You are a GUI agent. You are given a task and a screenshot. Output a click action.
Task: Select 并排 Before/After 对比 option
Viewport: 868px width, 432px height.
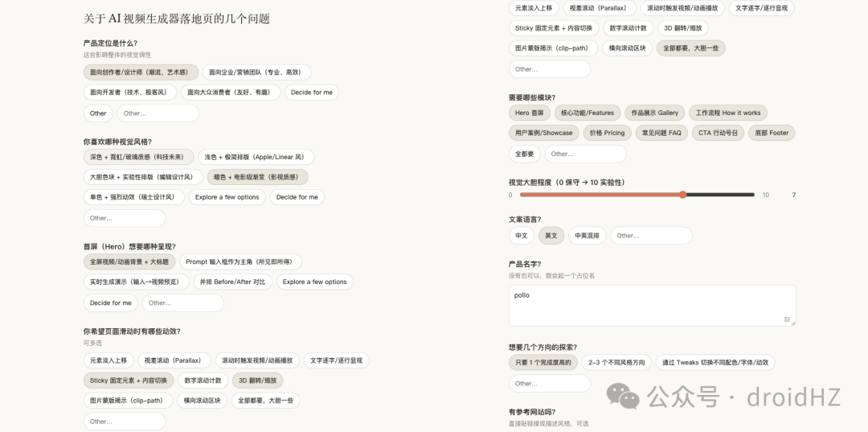click(x=232, y=282)
